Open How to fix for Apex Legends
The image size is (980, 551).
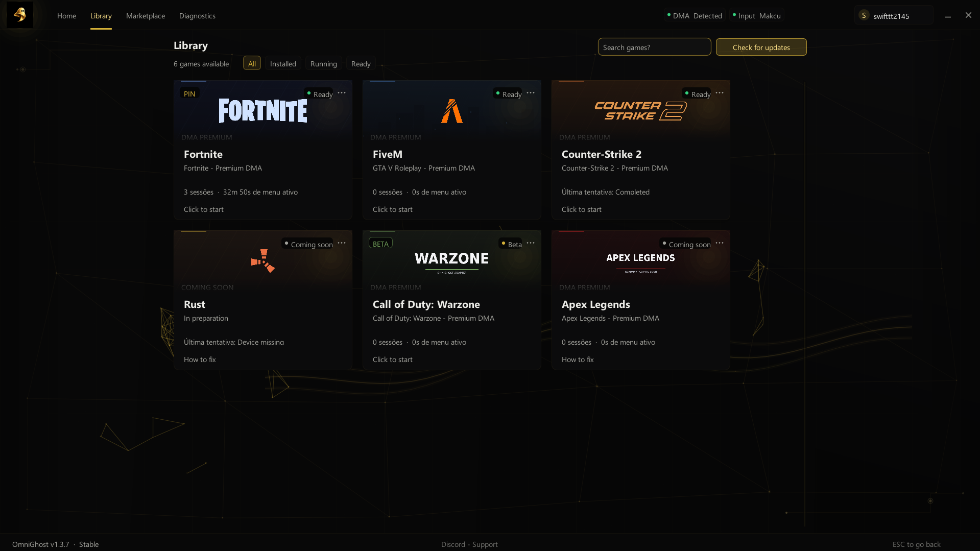pos(578,360)
